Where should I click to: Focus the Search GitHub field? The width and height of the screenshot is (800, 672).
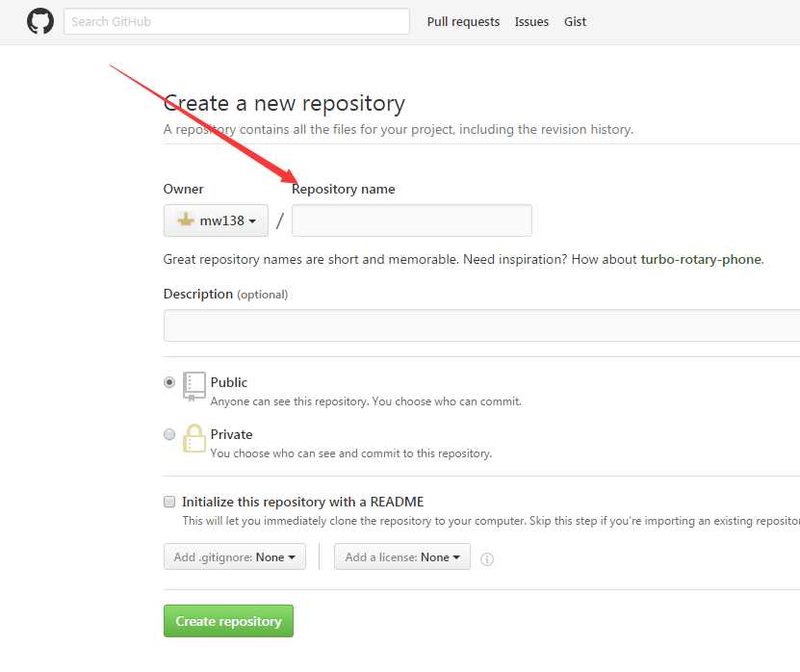(237, 21)
